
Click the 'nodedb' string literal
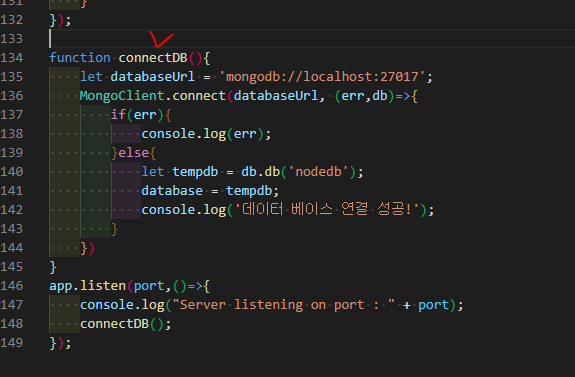[x=318, y=172]
